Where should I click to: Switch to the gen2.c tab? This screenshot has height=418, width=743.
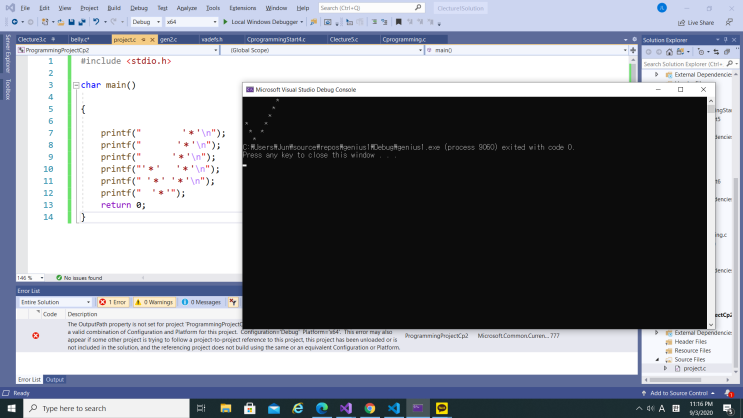click(x=169, y=39)
